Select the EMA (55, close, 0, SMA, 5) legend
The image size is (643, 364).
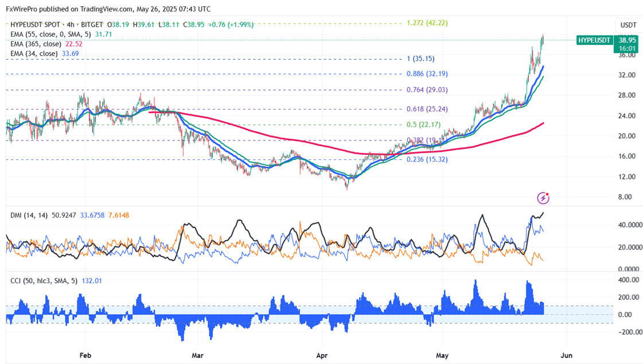tap(51, 34)
